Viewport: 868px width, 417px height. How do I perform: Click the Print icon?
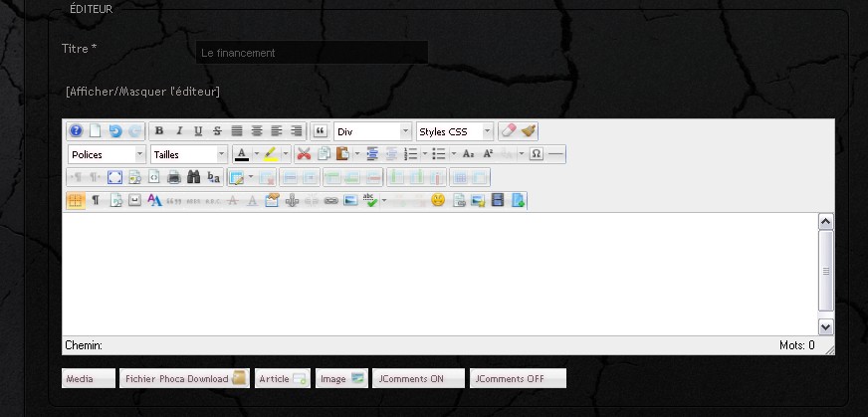pyautogui.click(x=173, y=177)
